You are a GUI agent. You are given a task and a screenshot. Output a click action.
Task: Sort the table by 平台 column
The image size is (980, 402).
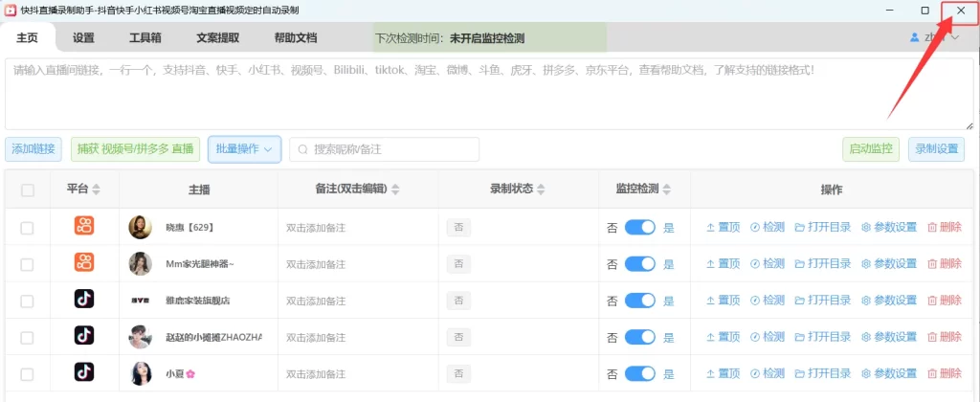[x=96, y=190]
